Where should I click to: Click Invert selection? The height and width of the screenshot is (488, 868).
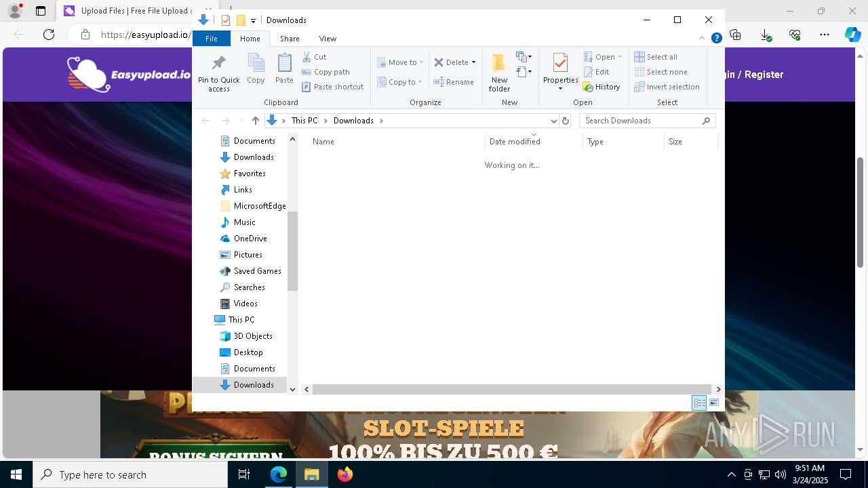667,87
